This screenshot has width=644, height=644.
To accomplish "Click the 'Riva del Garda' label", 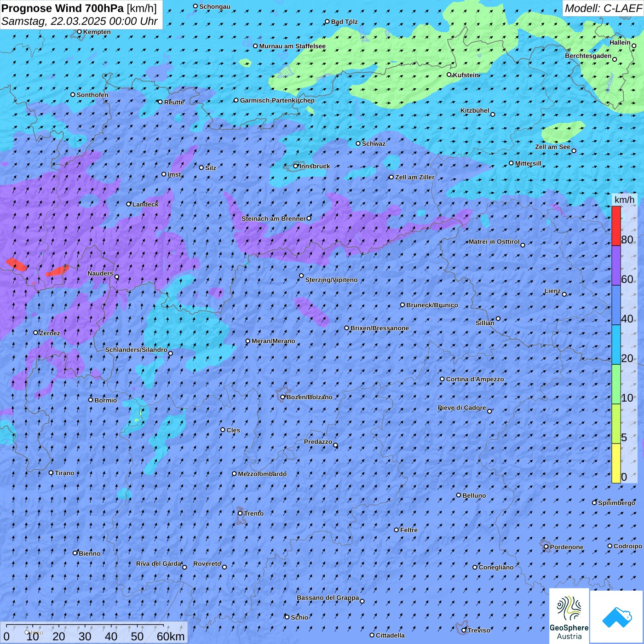I will [159, 563].
